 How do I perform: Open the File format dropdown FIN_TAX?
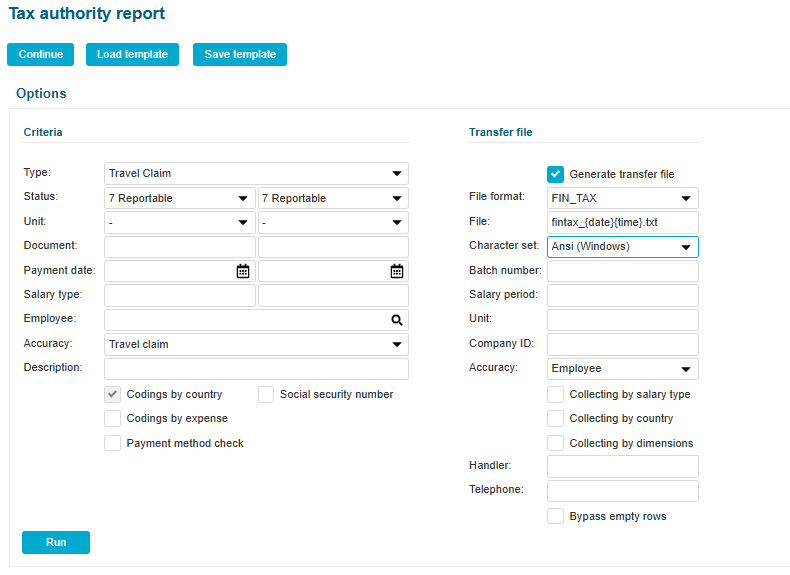[623, 198]
